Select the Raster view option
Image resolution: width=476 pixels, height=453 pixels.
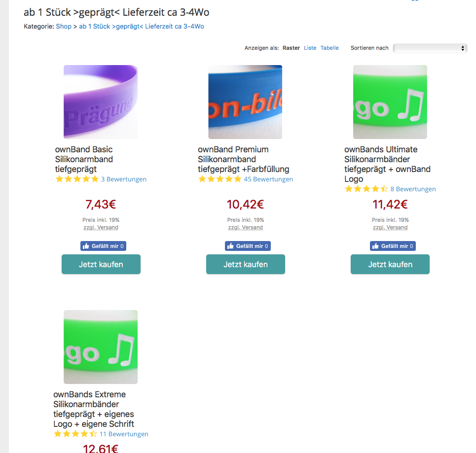tap(291, 48)
